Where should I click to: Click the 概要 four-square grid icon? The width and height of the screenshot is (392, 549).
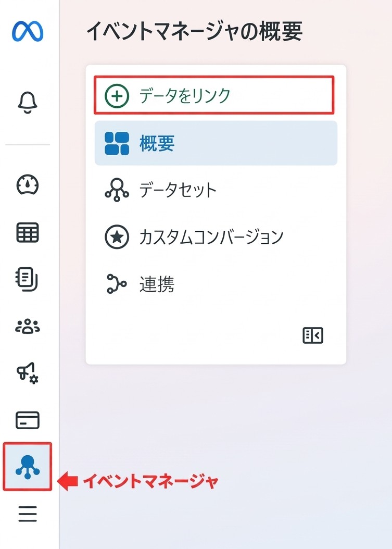pos(117,143)
